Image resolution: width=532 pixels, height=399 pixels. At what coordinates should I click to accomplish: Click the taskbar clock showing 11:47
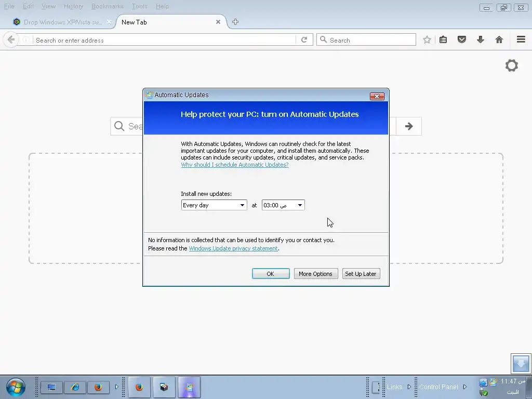[x=513, y=381]
